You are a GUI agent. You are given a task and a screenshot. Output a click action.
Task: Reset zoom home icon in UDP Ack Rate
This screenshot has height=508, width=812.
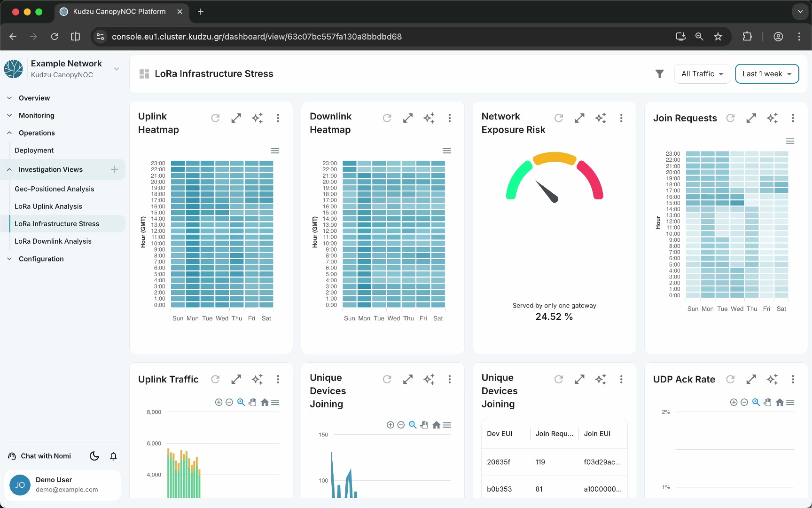[780, 402]
